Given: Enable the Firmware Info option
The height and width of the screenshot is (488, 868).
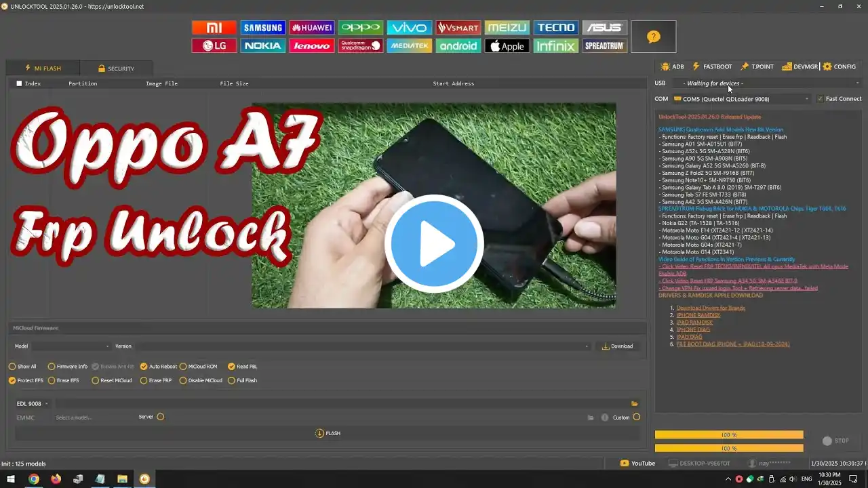Looking at the screenshot, I should click(68, 367).
